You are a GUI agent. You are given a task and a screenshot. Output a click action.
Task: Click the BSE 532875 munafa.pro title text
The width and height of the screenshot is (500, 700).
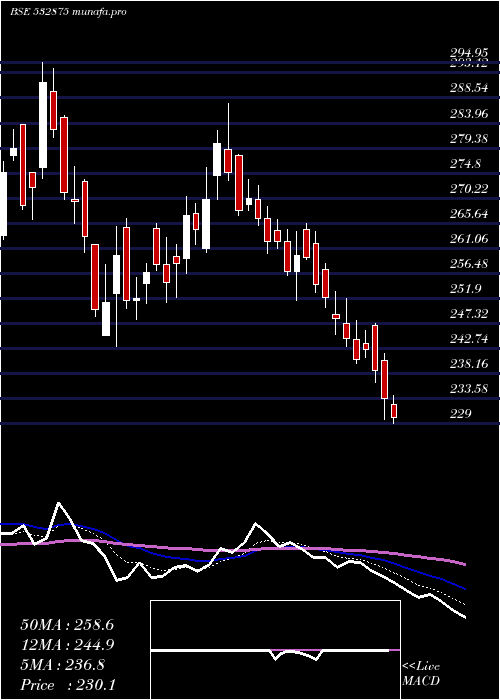[x=68, y=12]
